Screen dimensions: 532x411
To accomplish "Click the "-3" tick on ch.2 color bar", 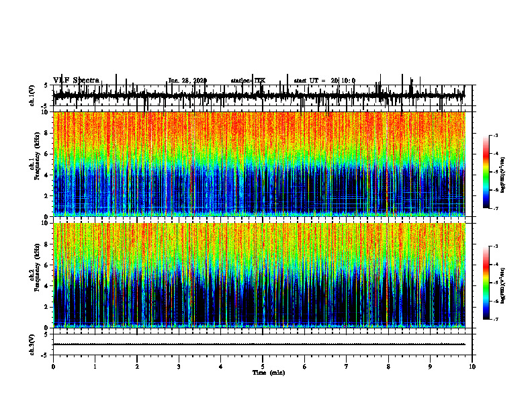I will click(x=496, y=246).
